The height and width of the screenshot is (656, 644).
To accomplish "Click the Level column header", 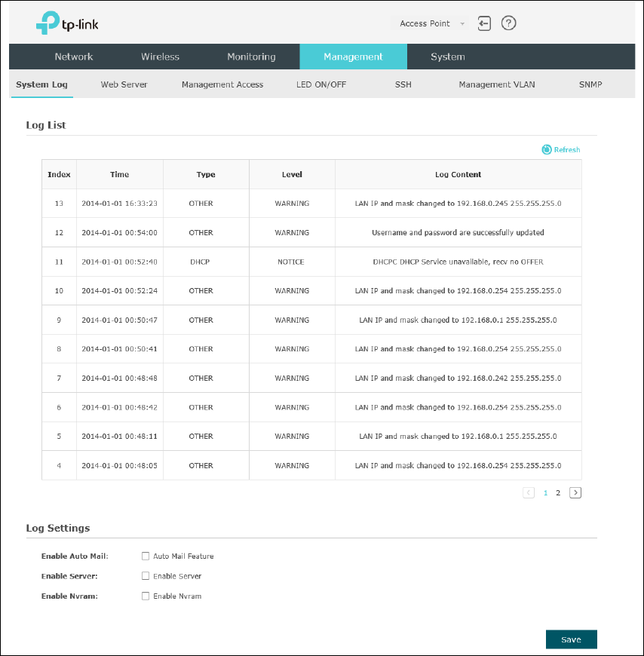I will point(292,174).
